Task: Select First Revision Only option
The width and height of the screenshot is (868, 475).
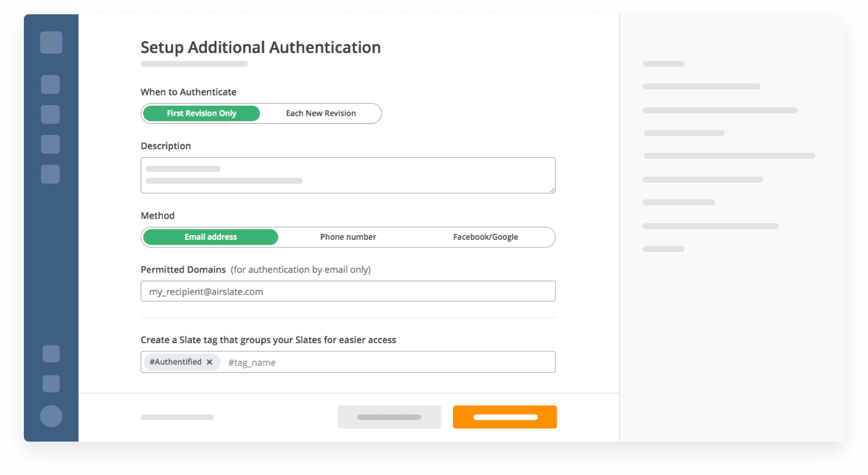Action: click(201, 113)
